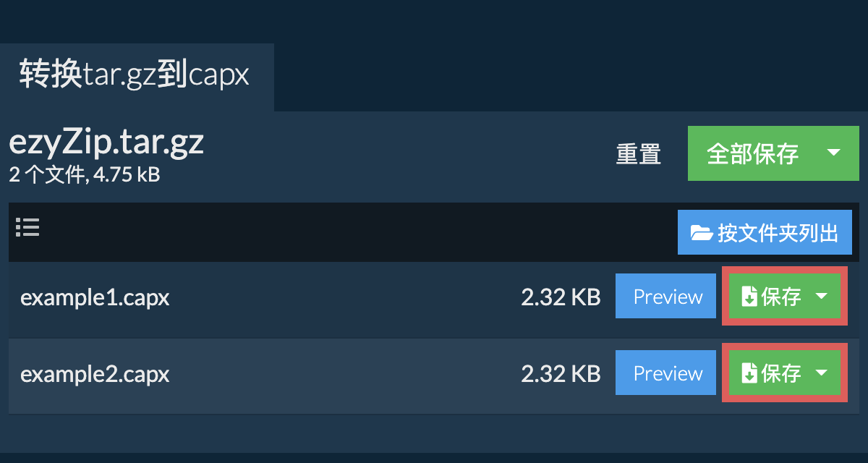Image resolution: width=868 pixels, height=463 pixels.
Task: Click the 2.32 KB size of example1.capx
Action: (x=561, y=297)
